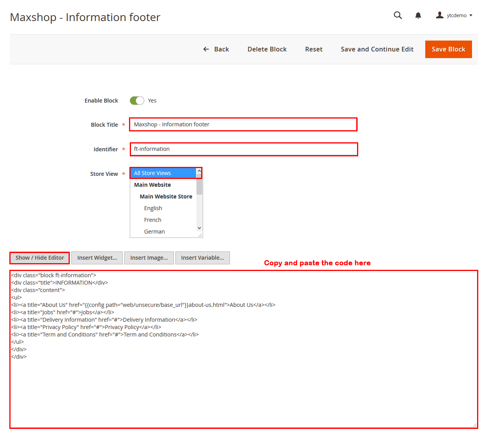The height and width of the screenshot is (448, 488).
Task: Toggle the Enable Block switch
Action: click(x=137, y=101)
